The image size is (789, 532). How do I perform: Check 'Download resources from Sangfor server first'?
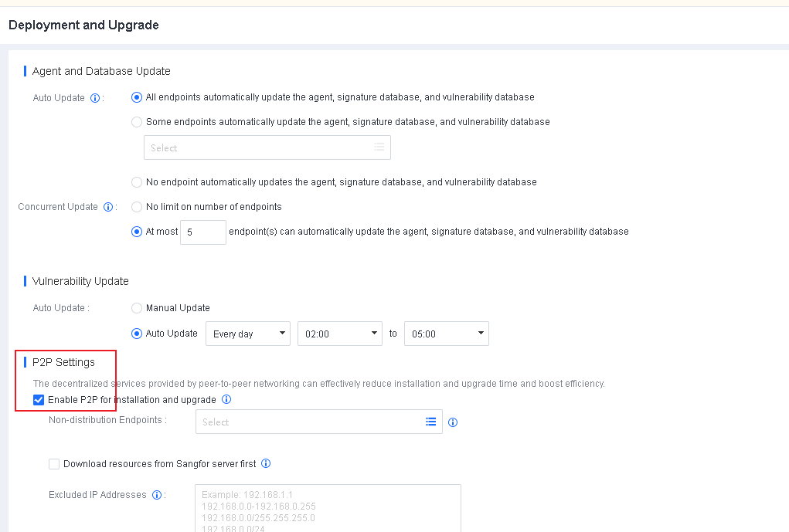tap(54, 464)
